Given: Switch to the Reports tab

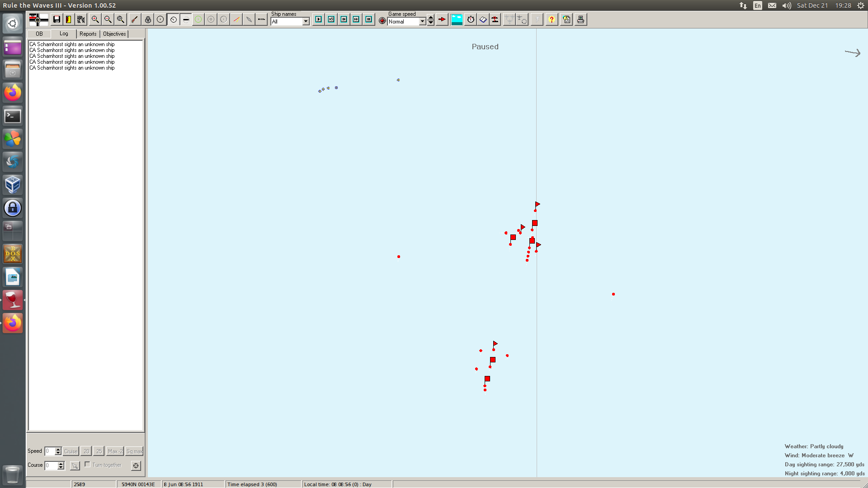Looking at the screenshot, I should pyautogui.click(x=88, y=34).
